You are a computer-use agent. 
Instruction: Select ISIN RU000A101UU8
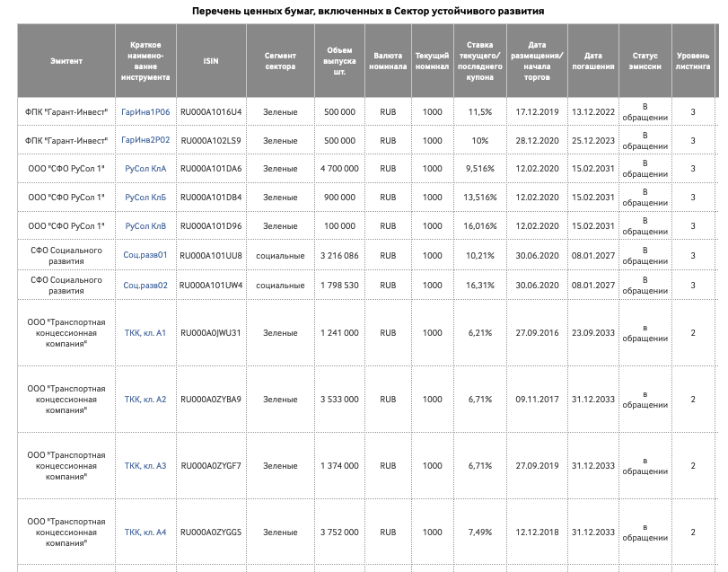[x=211, y=255]
